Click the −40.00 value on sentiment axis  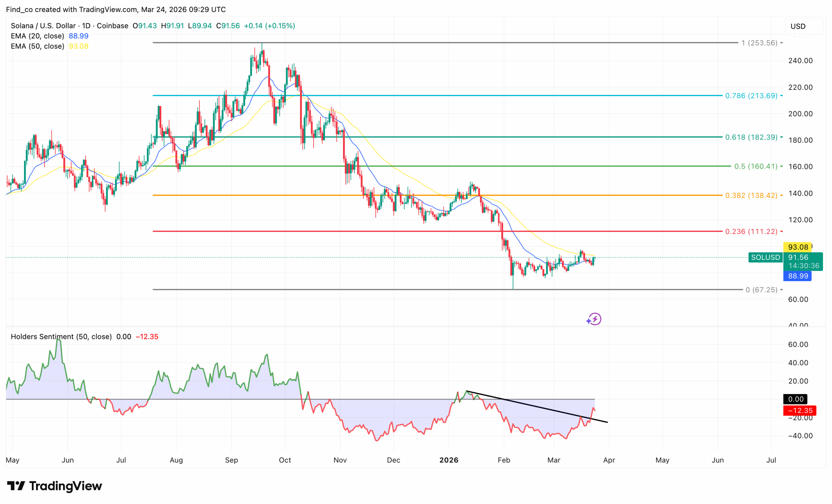800,436
